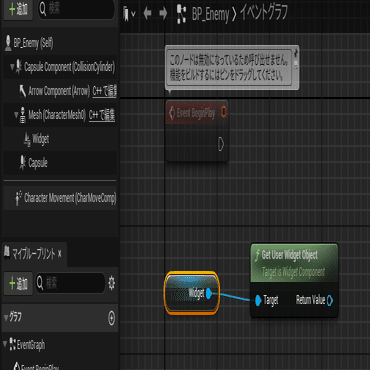Focus the Components panel search field
The image size is (370, 370).
click(77, 10)
